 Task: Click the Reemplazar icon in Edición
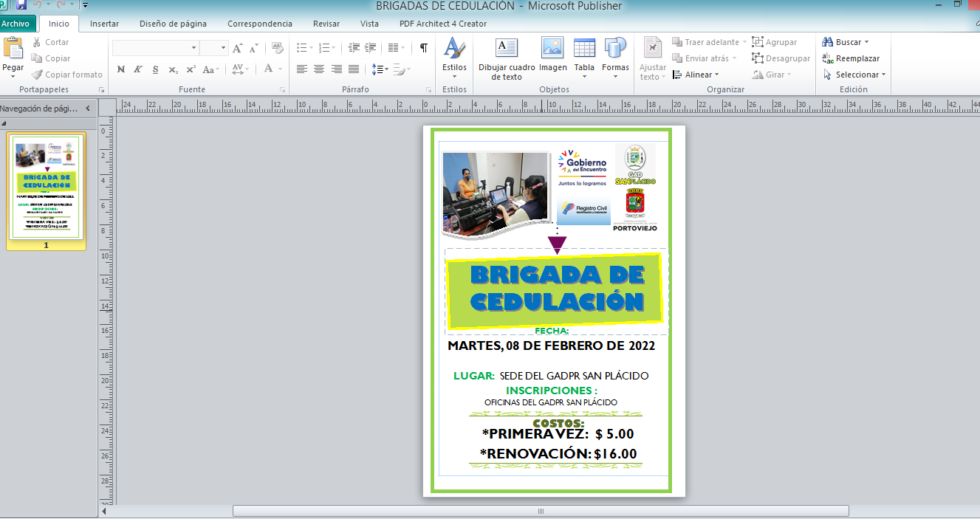click(829, 58)
